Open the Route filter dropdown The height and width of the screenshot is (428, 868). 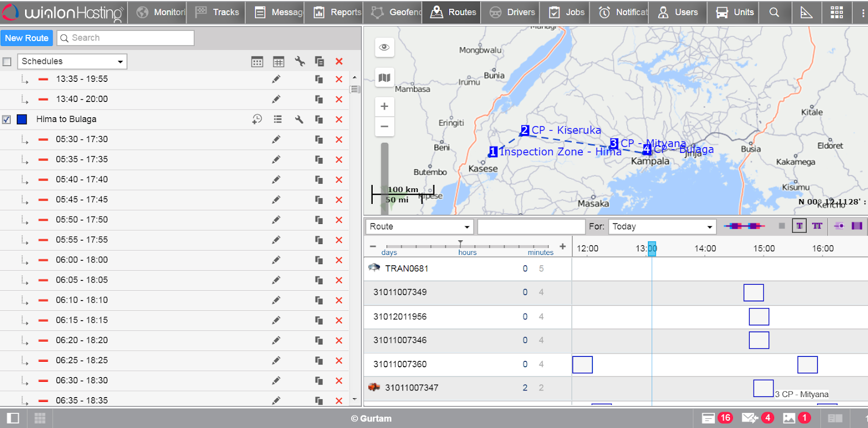(x=419, y=227)
